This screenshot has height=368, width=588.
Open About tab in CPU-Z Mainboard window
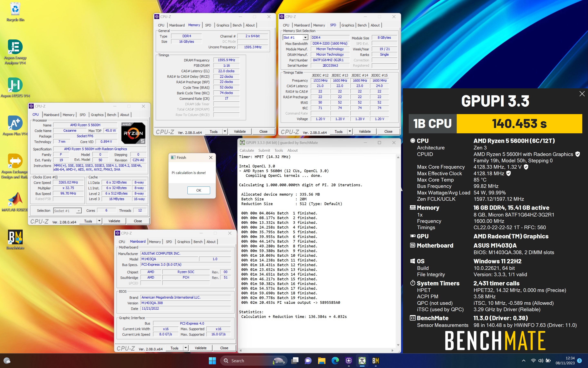click(211, 242)
